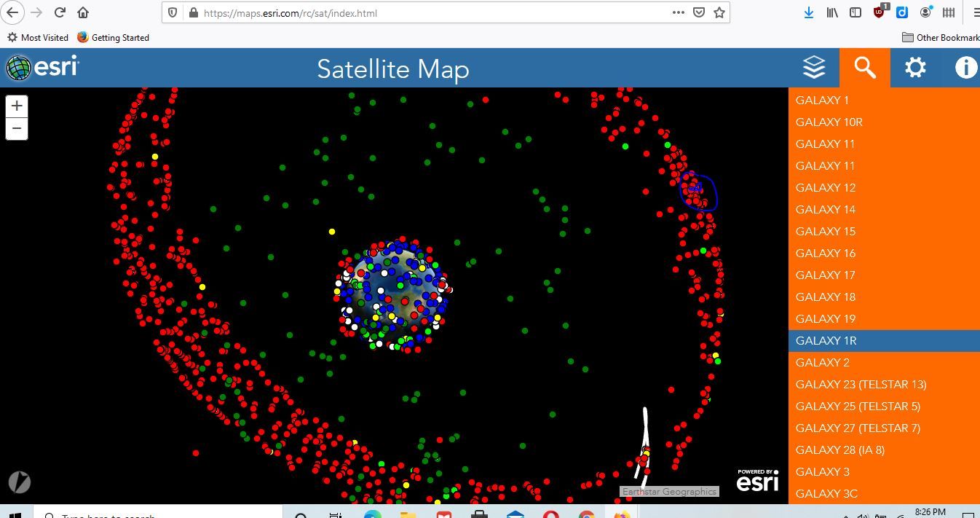980x518 pixels.
Task: Bookmark this page with star icon
Action: 719,12
